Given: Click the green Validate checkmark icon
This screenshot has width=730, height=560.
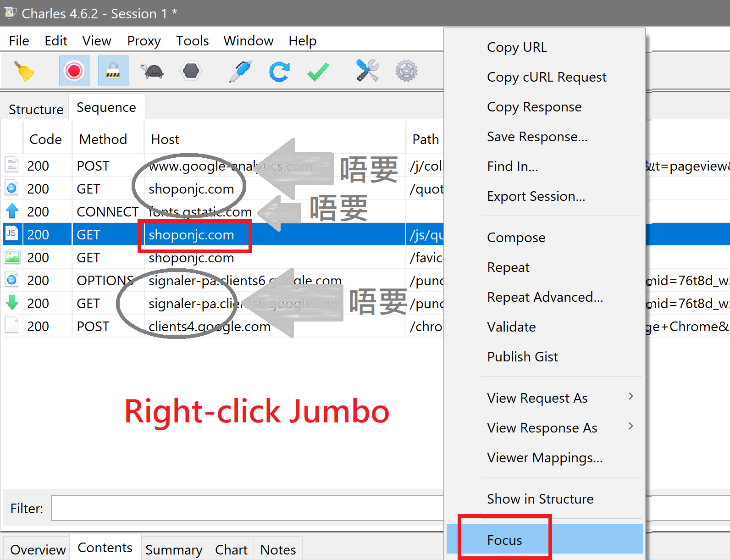Looking at the screenshot, I should pos(318,71).
